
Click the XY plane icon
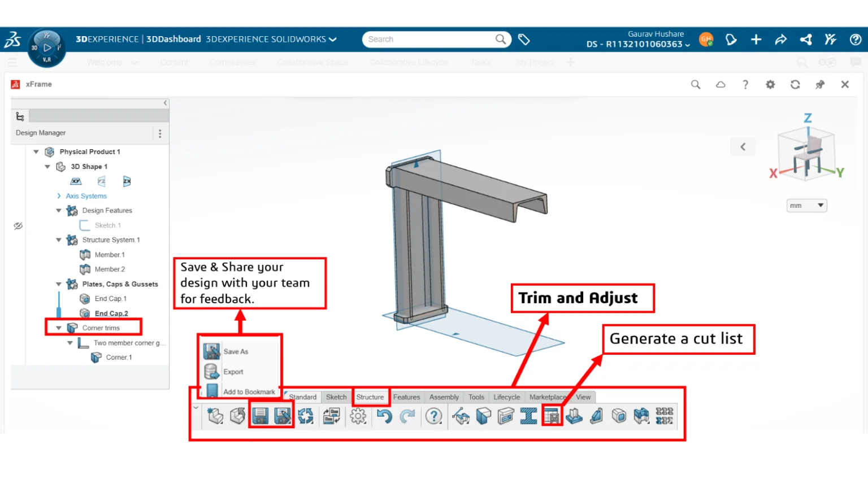[x=76, y=181]
